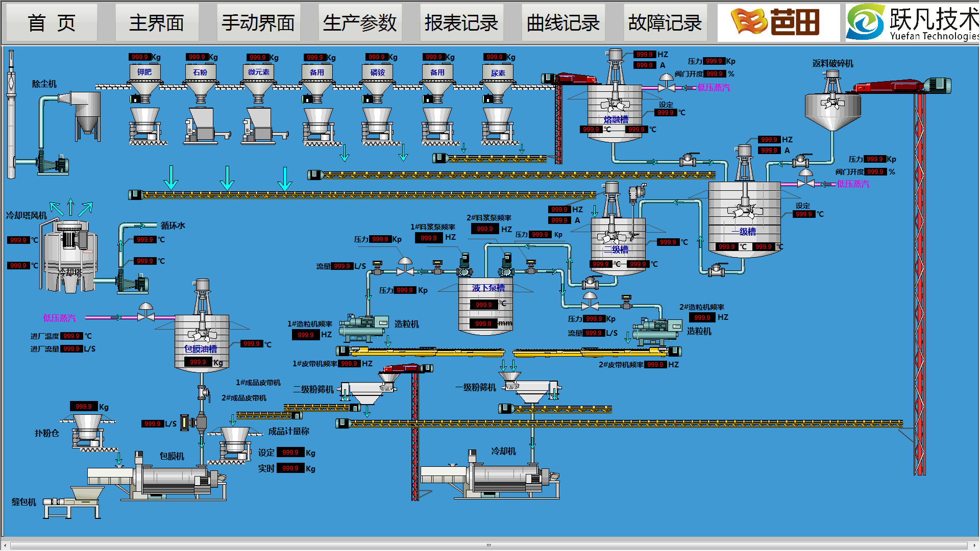Open 故障记录 fault record page
980x551 pixels.
pyautogui.click(x=665, y=23)
